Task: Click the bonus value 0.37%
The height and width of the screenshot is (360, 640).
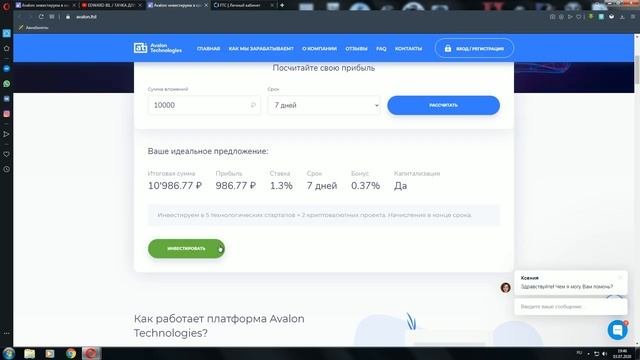Action: click(365, 186)
